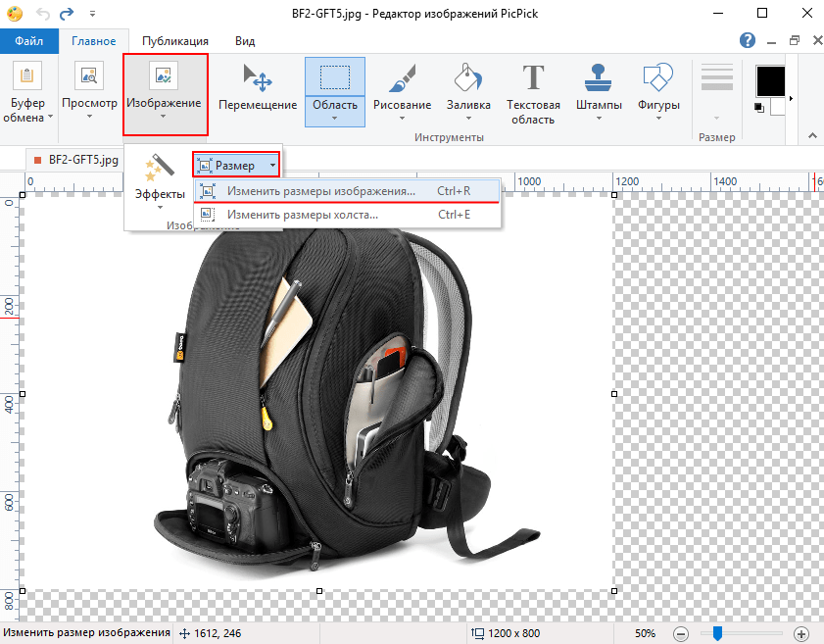Choose Изменить размеры изображения menu item
This screenshot has width=824, height=644.
coord(320,191)
